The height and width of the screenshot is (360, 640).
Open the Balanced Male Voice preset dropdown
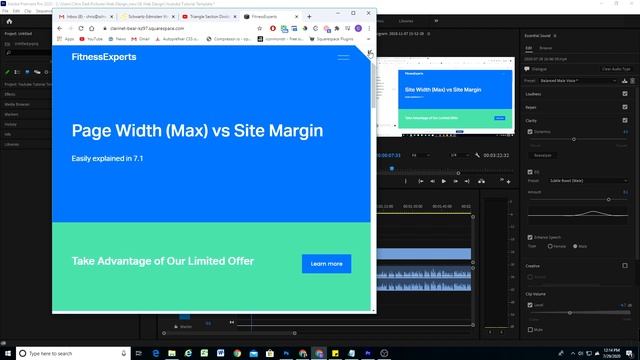tap(578, 81)
